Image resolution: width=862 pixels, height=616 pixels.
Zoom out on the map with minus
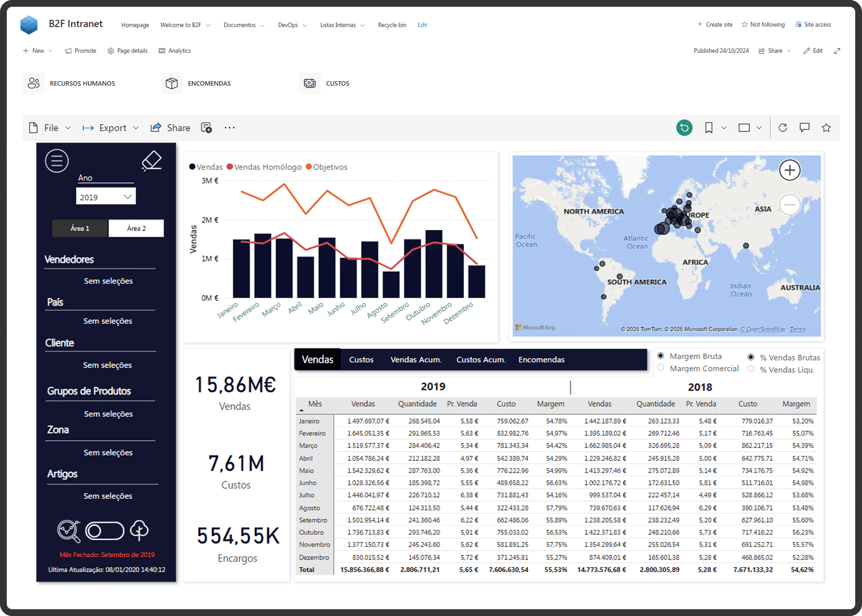pos(790,205)
